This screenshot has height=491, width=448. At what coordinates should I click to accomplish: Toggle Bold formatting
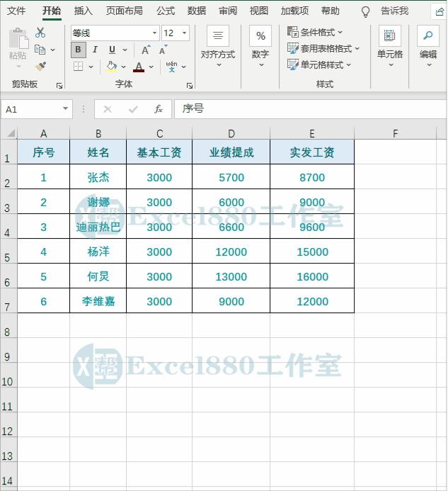(x=79, y=50)
